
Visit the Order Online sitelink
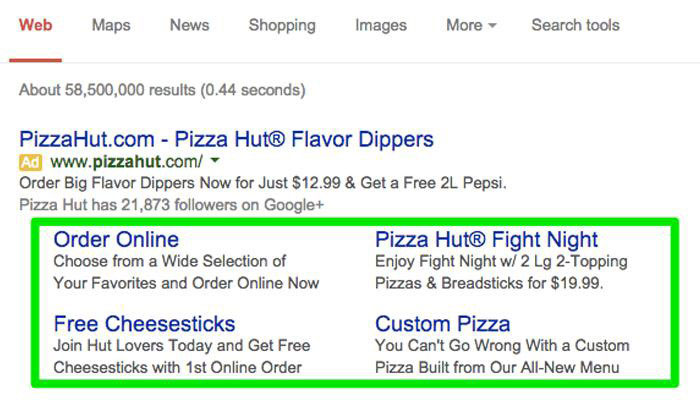(116, 240)
